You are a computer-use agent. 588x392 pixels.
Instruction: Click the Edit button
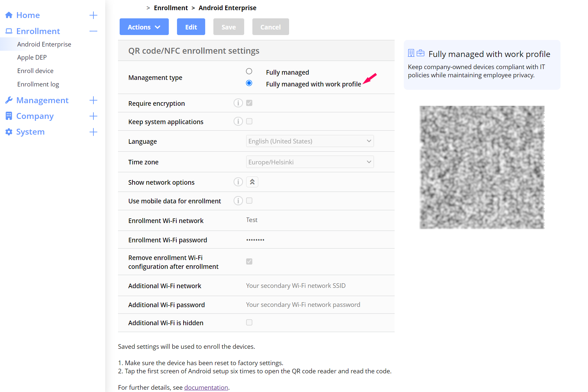(x=191, y=27)
